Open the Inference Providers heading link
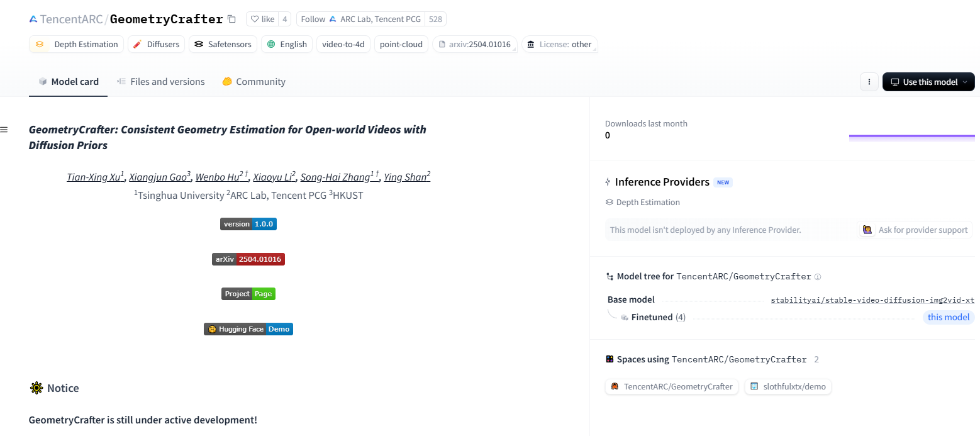This screenshot has height=436, width=980. tap(662, 182)
